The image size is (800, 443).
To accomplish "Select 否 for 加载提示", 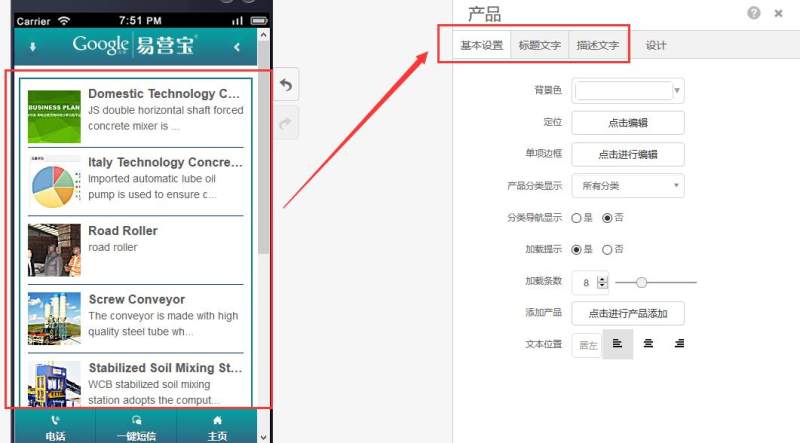I will point(607,250).
